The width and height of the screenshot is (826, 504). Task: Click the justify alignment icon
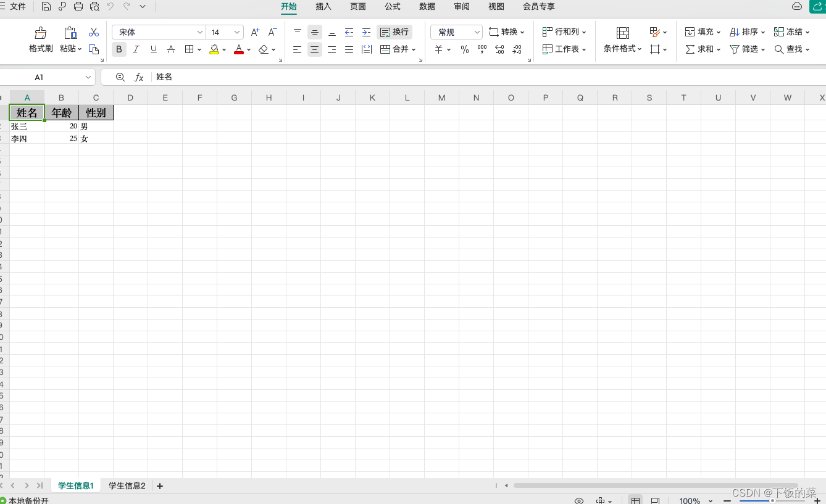coord(349,49)
